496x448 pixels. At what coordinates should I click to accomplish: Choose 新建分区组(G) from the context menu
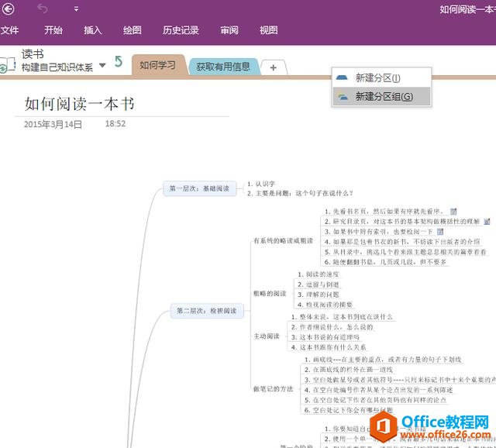coord(384,97)
